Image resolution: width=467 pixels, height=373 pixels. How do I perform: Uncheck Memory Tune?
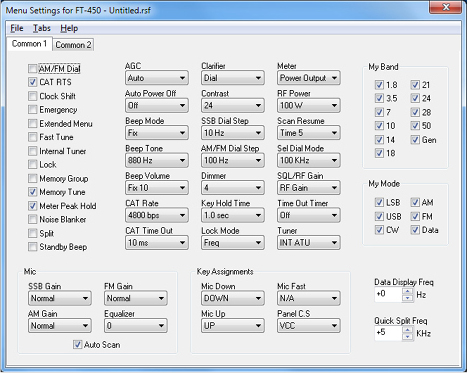pos(32,192)
